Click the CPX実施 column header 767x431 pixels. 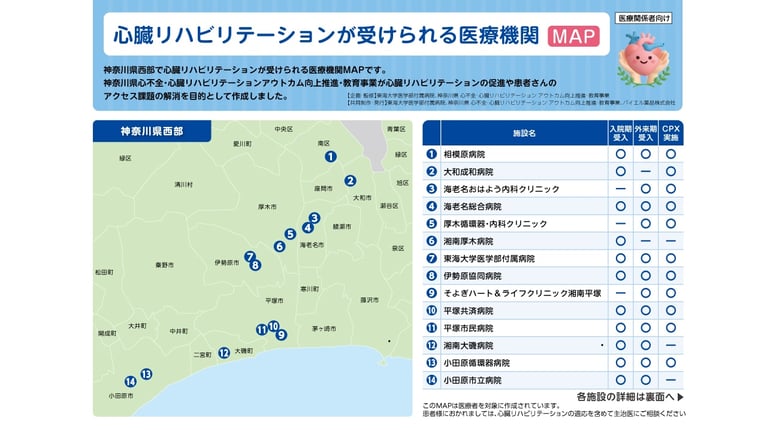671,133
